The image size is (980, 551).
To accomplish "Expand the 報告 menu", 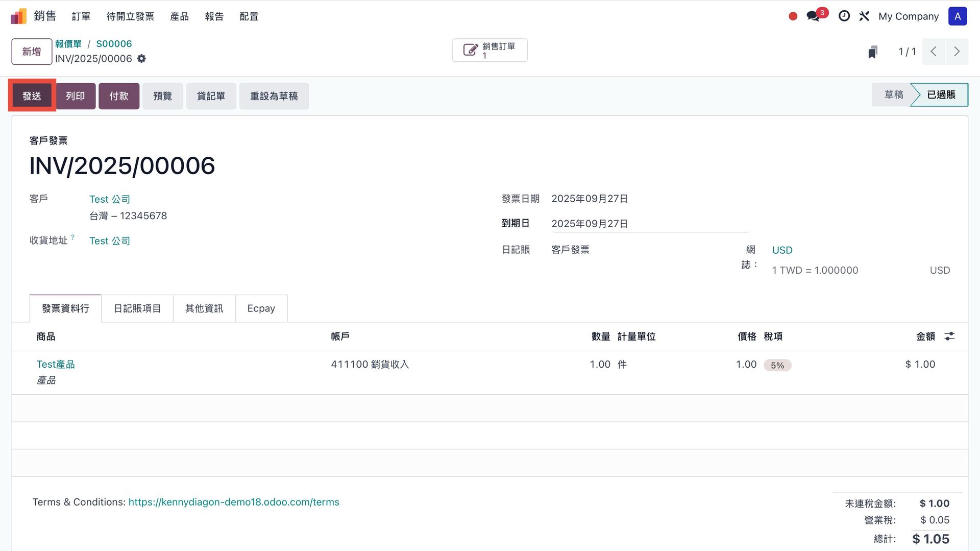I will 214,16.
